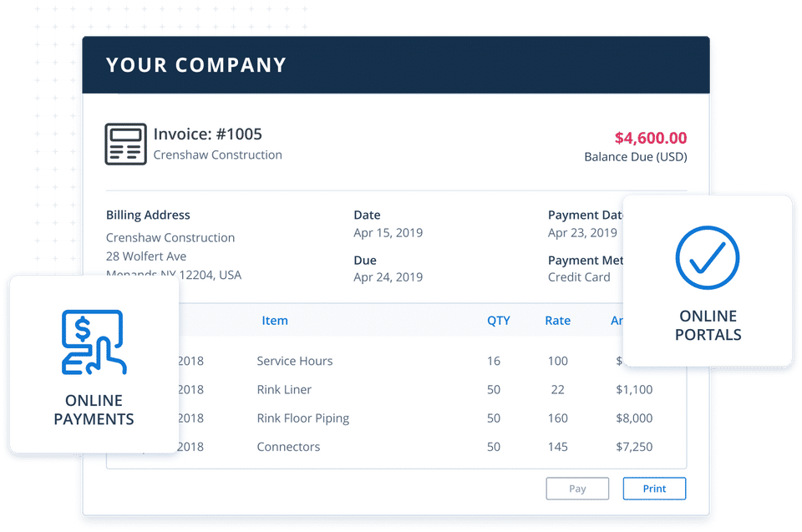Click the online payments touchscreen icon
This screenshot has height=532, width=802.
click(x=94, y=342)
